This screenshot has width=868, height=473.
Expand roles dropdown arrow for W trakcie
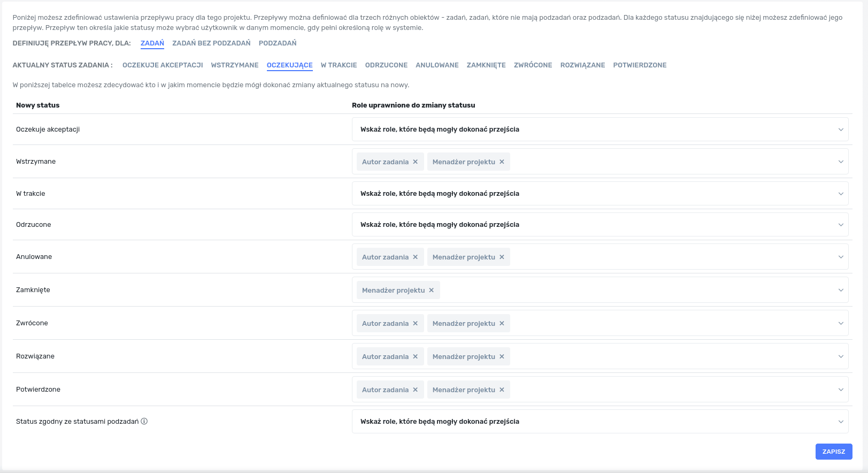tap(841, 194)
